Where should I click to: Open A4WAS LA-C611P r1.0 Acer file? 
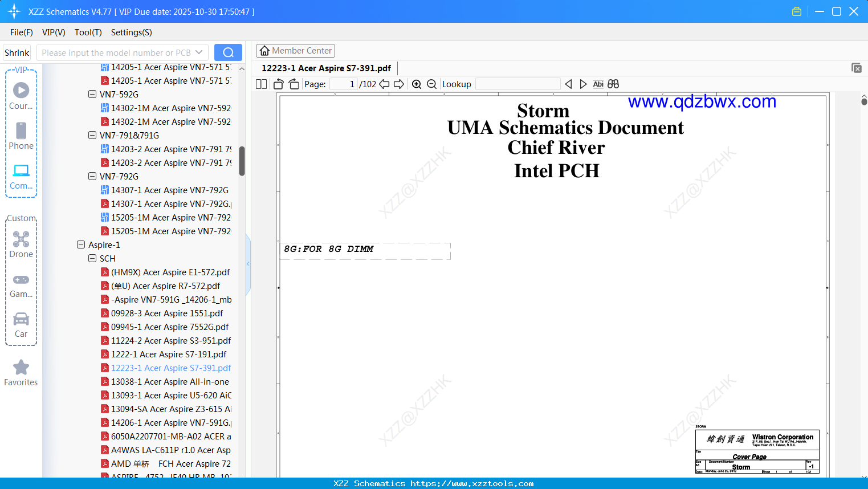[165, 450]
